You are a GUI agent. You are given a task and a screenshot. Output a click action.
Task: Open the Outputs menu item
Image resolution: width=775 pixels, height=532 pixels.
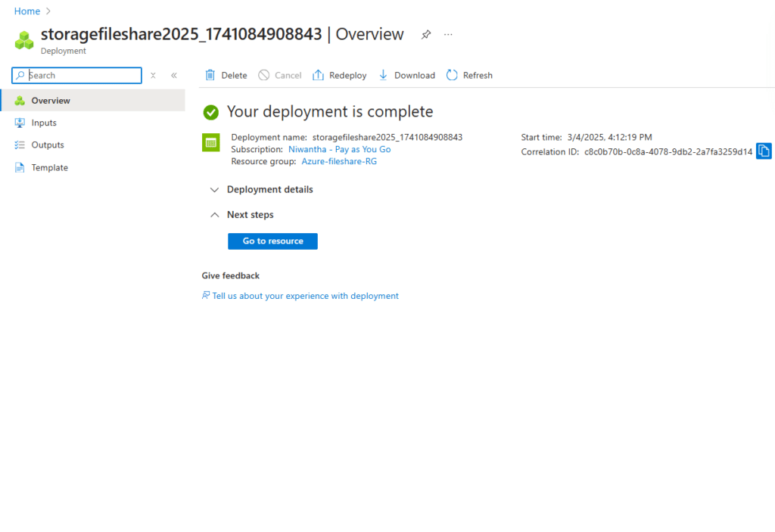coord(48,145)
